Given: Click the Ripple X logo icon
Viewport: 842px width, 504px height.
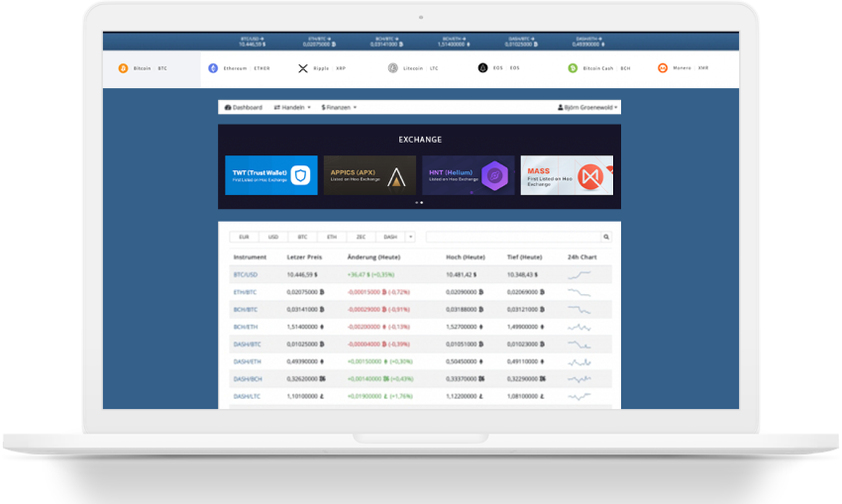Looking at the screenshot, I should point(303,68).
